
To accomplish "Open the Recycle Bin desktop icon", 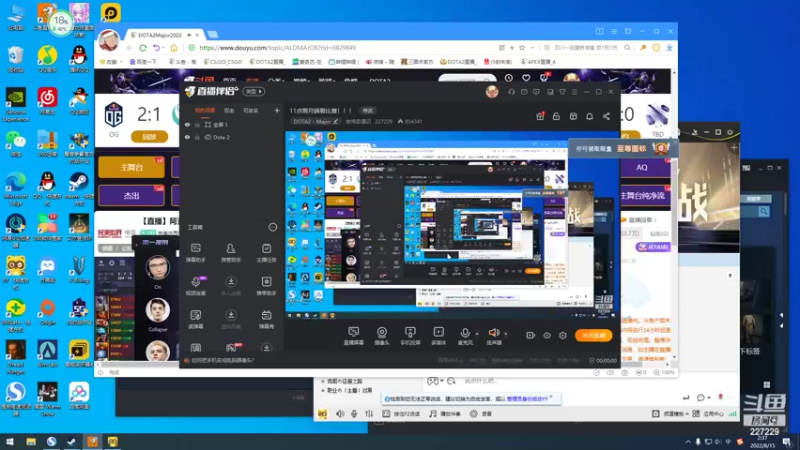I will pyautogui.click(x=16, y=59).
